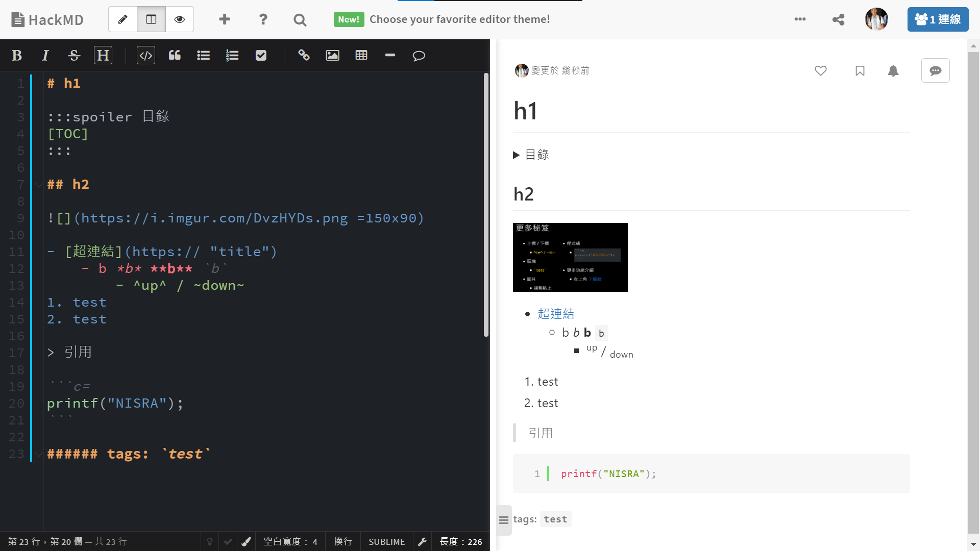Open the table of contents menu button
The width and height of the screenshot is (980, 551).
[504, 520]
